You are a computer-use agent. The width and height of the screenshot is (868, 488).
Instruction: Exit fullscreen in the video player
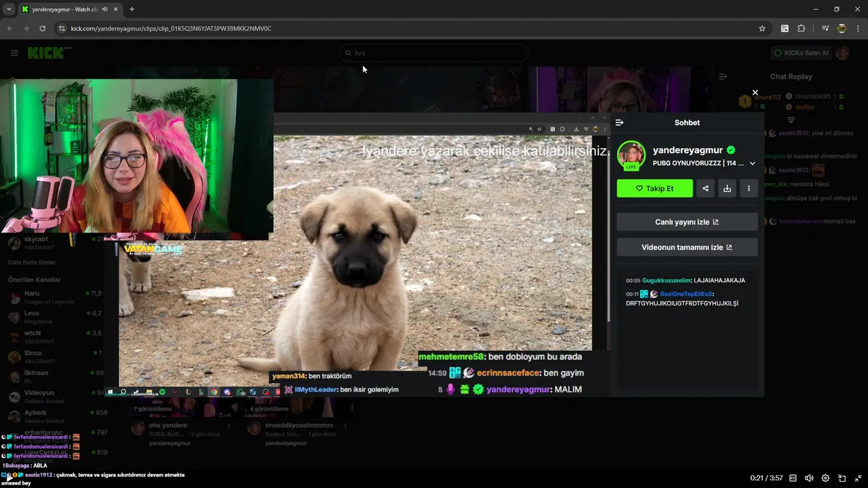[x=858, y=478]
